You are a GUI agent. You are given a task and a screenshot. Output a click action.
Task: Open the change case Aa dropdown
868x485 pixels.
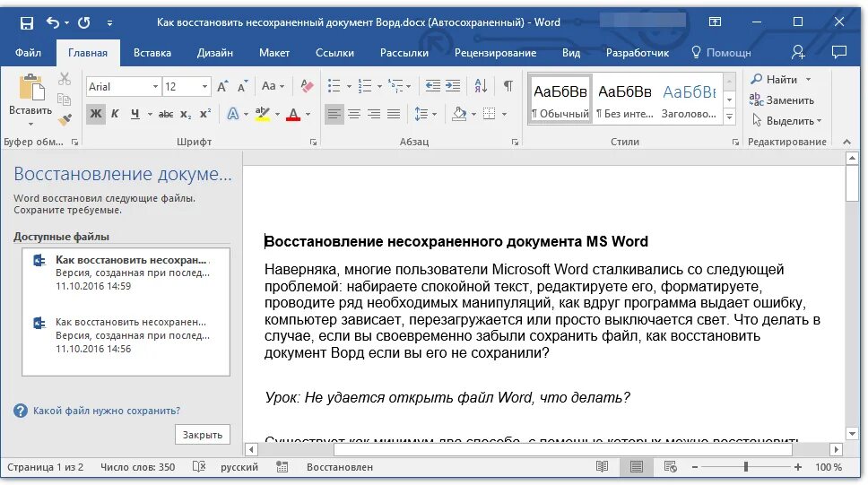(x=273, y=86)
